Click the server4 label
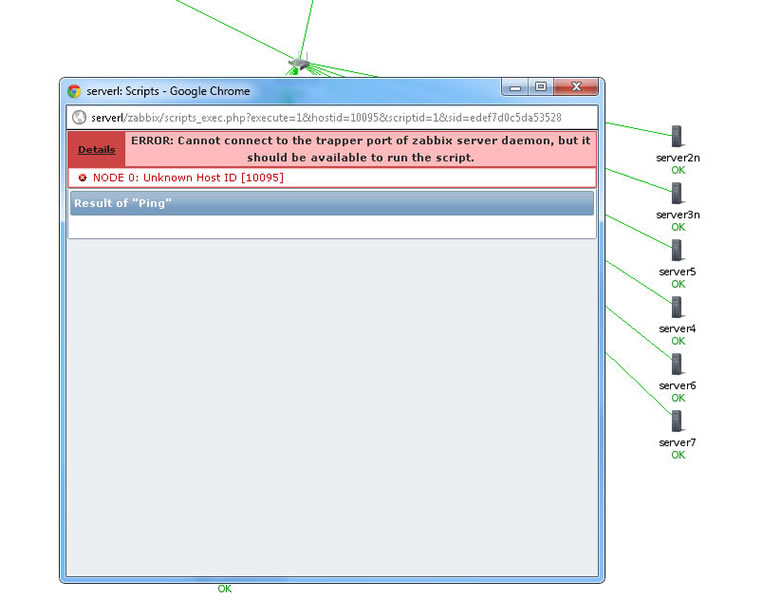The width and height of the screenshot is (763, 600). click(x=677, y=328)
